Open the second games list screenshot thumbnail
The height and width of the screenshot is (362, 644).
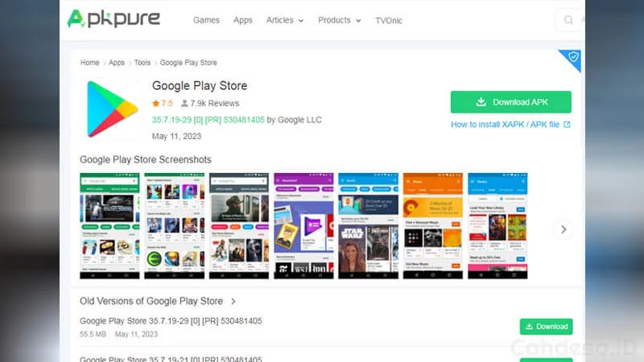point(174,226)
